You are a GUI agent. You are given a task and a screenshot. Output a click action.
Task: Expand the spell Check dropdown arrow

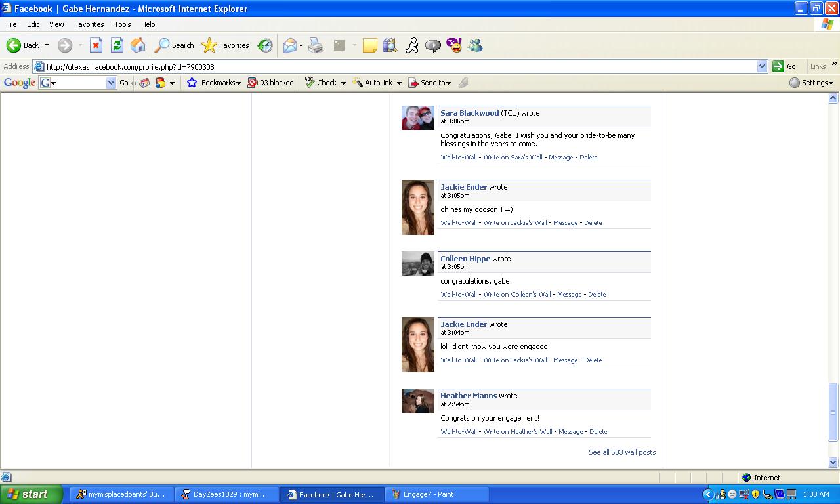[x=343, y=83]
